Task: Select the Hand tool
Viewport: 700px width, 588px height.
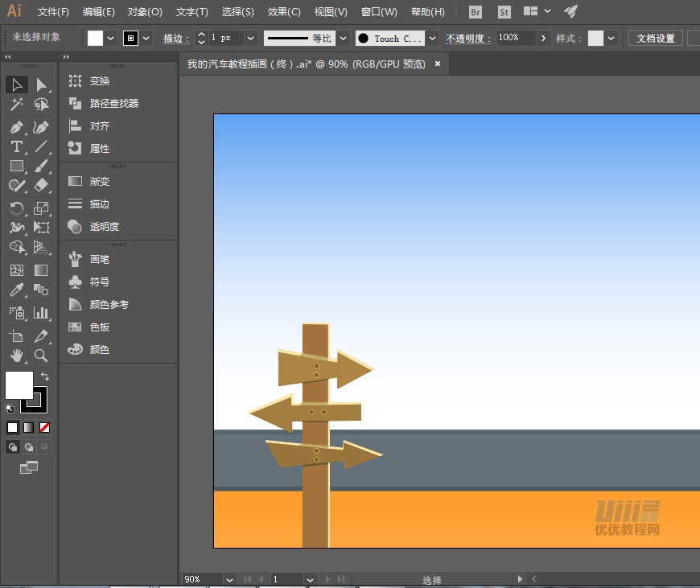Action: click(x=17, y=356)
